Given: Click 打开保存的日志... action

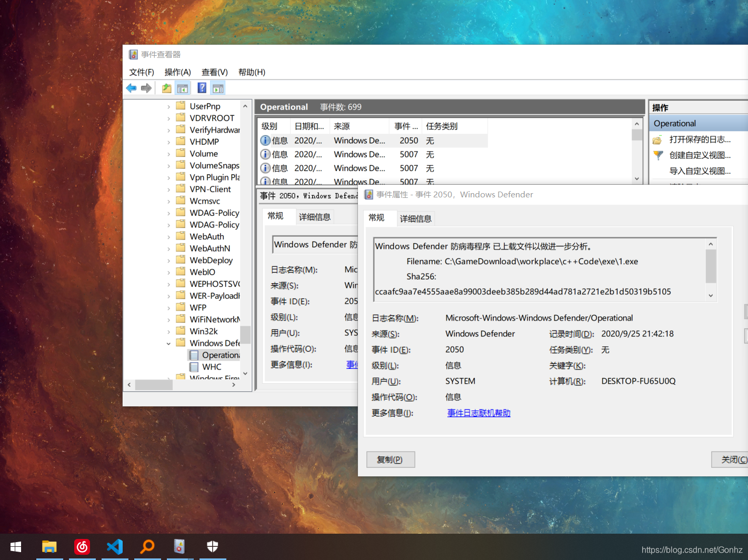Looking at the screenshot, I should [x=700, y=139].
